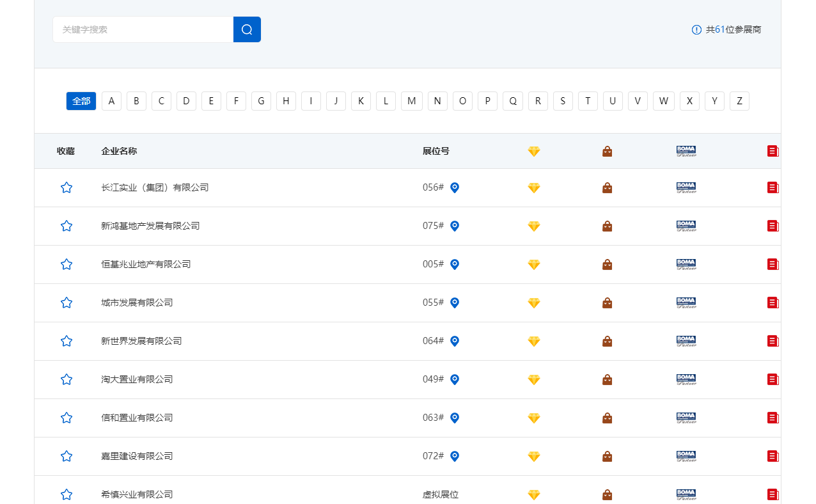This screenshot has width=816, height=504.
Task: Click company name 新世界发展有限公司
Action: pos(141,341)
